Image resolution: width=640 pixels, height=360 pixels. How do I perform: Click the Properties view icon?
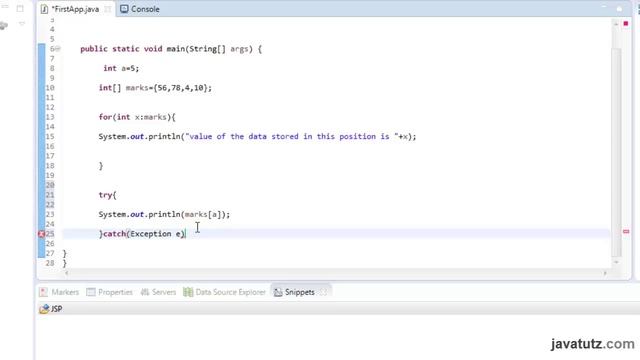coord(91,292)
